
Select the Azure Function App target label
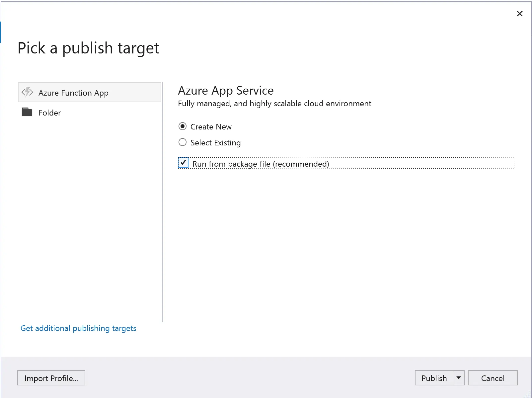73,93
